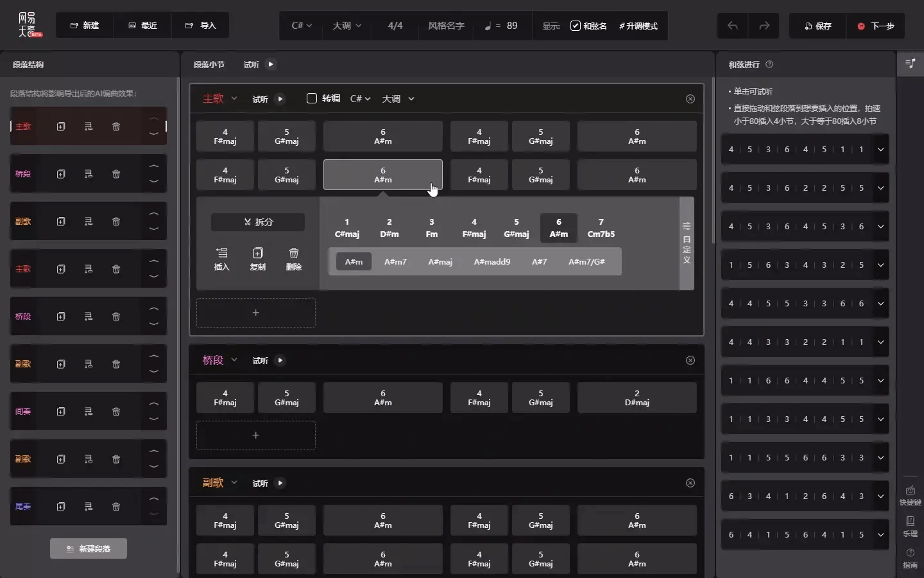Click the 拆分 split button
This screenshot has height=578, width=924.
pyautogui.click(x=258, y=222)
